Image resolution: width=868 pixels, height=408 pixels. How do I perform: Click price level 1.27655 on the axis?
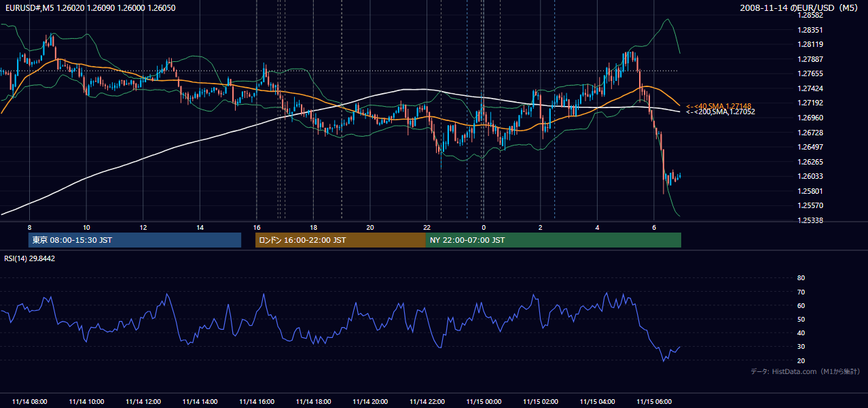pos(810,73)
